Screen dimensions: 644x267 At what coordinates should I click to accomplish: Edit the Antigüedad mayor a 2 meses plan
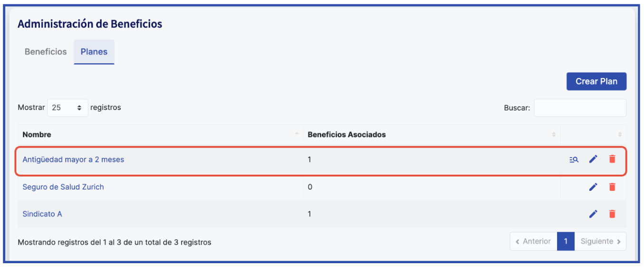pos(593,159)
